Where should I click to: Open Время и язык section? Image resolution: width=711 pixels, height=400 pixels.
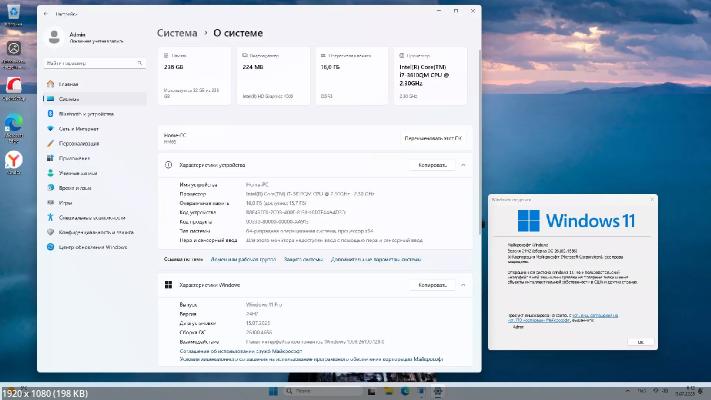94,188
